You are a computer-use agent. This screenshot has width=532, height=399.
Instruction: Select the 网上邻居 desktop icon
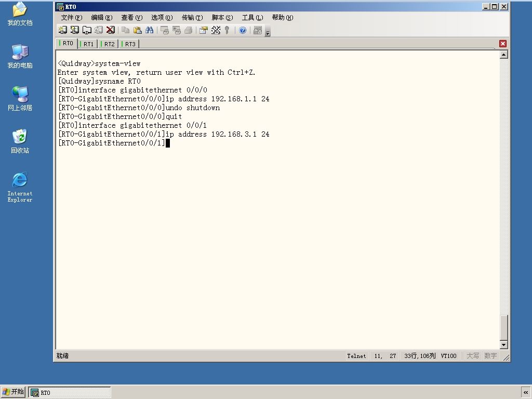pyautogui.click(x=20, y=99)
